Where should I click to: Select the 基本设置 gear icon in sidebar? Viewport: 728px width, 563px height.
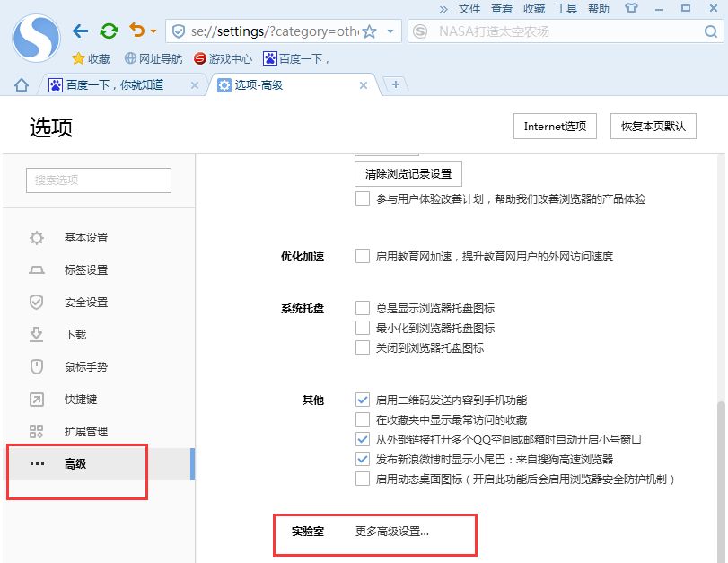click(36, 237)
